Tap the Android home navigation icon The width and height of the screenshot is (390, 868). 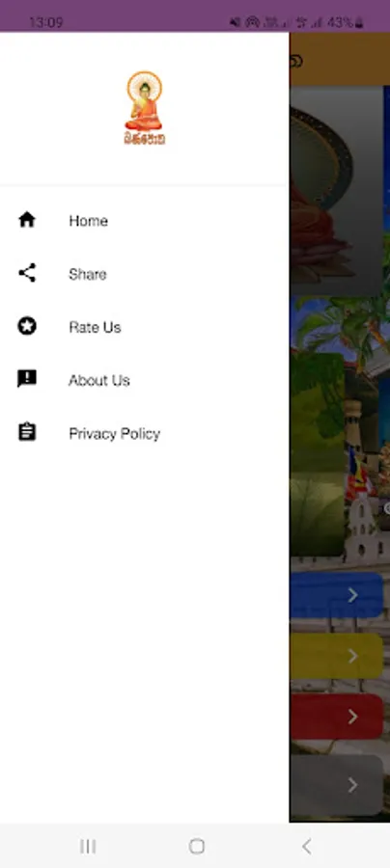[196, 846]
